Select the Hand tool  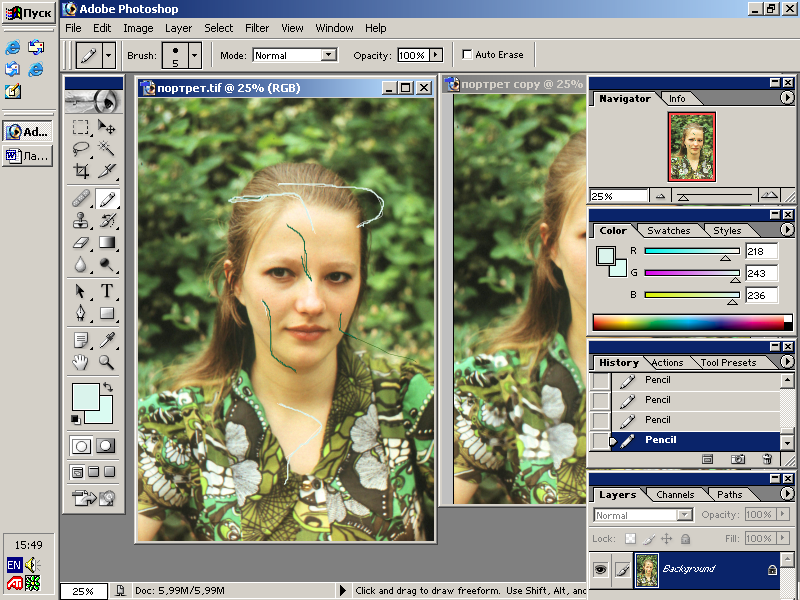click(81, 362)
